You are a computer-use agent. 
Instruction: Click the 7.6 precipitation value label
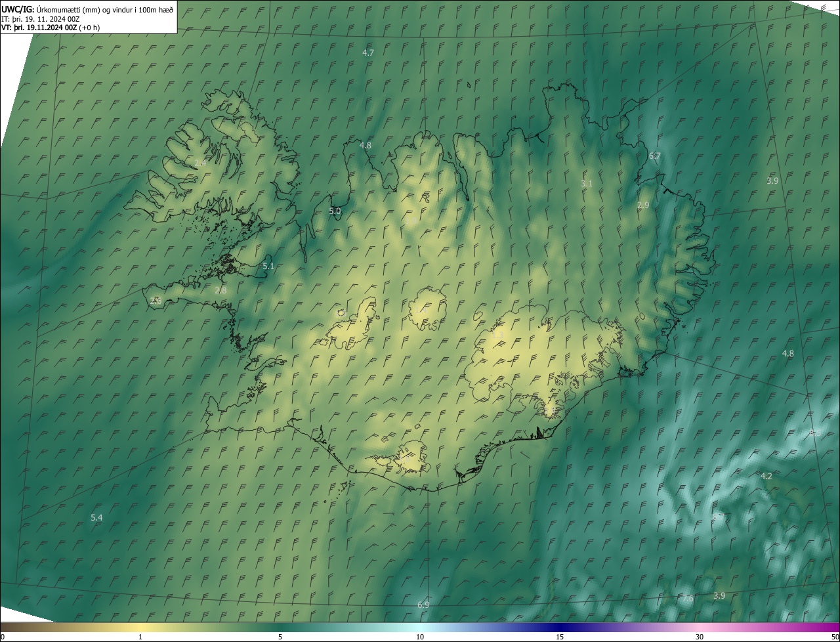688,599
